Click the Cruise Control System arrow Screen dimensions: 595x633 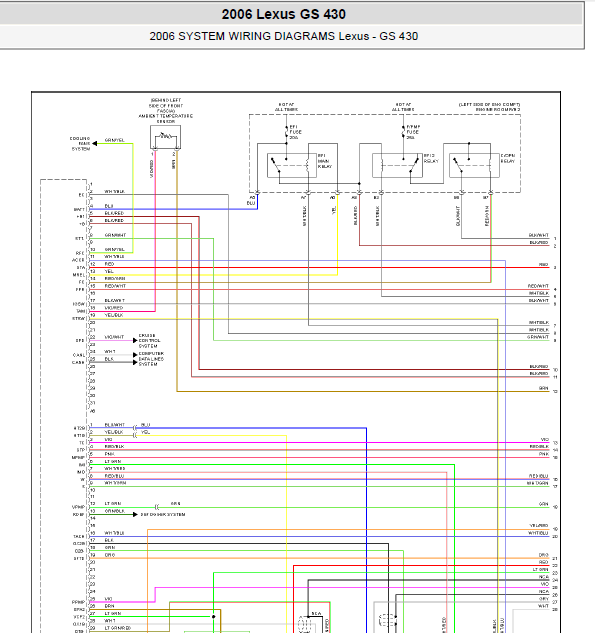pos(135,341)
